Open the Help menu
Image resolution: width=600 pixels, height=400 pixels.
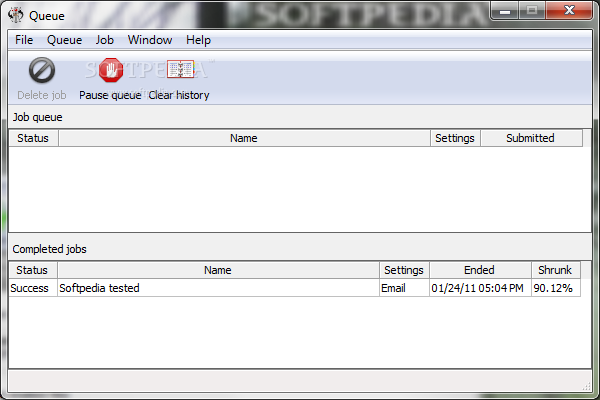click(x=198, y=40)
